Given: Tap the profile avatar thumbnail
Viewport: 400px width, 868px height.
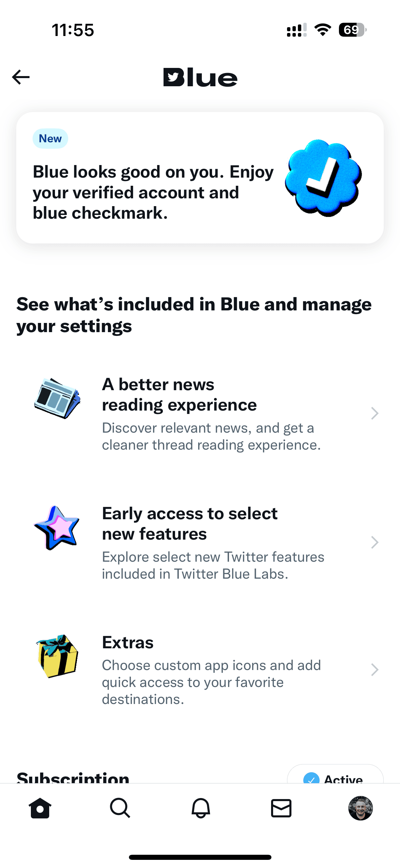Looking at the screenshot, I should [x=360, y=808].
